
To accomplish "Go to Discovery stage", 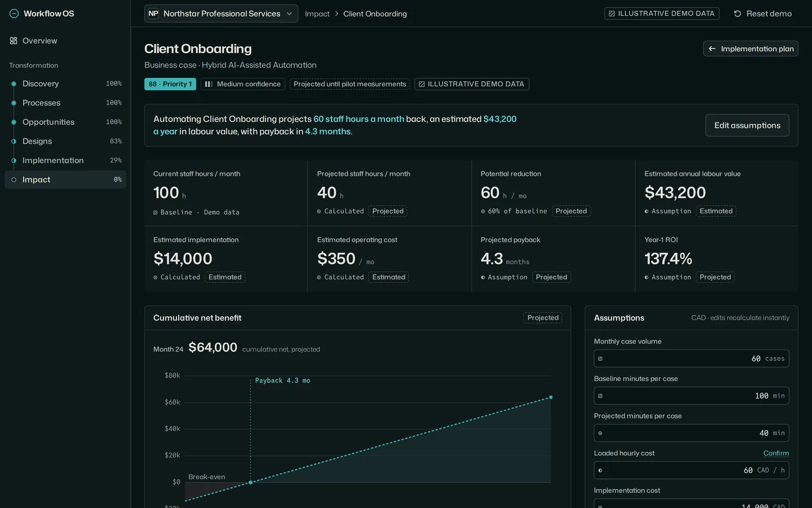I will 65,84.
